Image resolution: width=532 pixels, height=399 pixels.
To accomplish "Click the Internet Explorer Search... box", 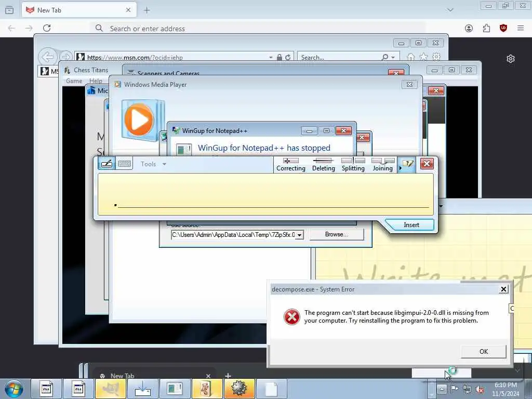I will click(x=339, y=57).
